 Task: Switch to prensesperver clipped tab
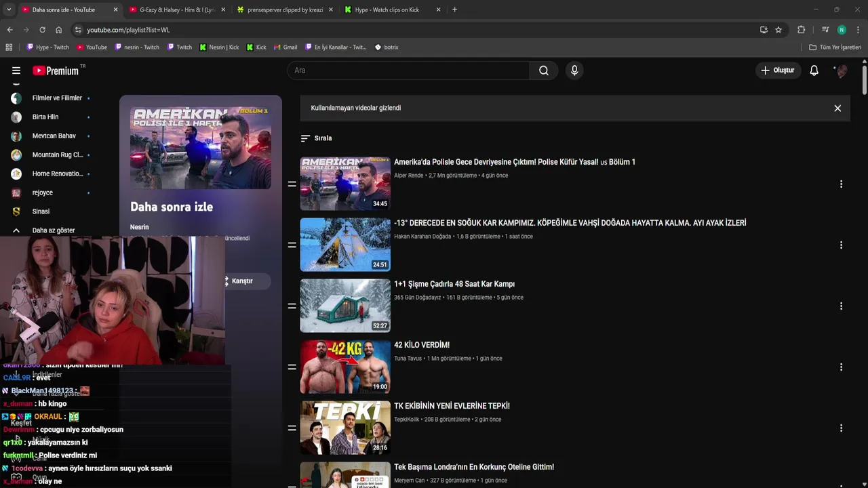tap(285, 9)
